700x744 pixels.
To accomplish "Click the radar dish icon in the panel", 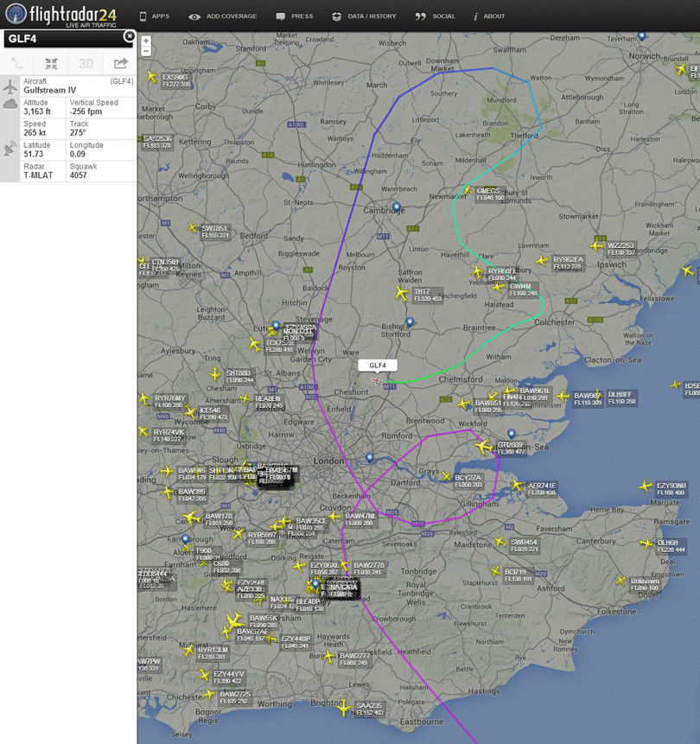I will pyautogui.click(x=10, y=149).
